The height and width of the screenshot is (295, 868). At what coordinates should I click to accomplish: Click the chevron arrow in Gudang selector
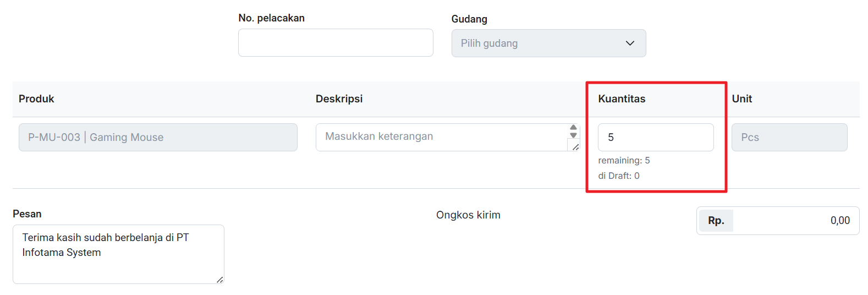coord(630,43)
